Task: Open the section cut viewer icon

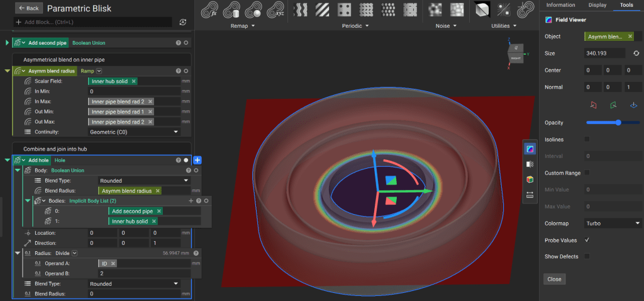Action: pos(530,164)
